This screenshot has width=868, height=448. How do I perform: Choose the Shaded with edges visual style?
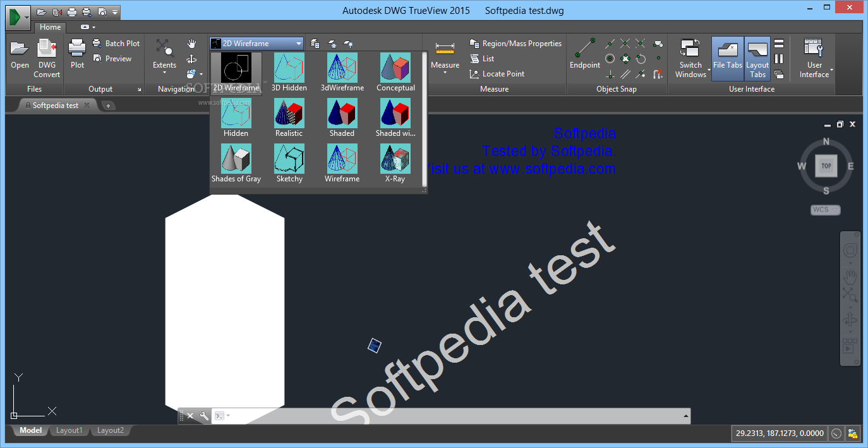tap(395, 118)
